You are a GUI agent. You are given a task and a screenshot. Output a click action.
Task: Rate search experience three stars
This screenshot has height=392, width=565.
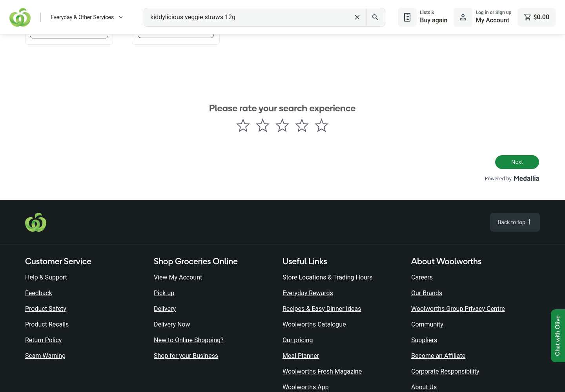coord(282,125)
